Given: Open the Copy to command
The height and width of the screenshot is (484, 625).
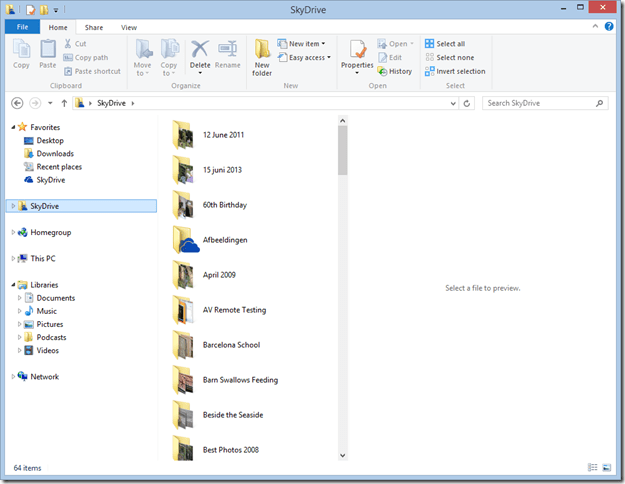Looking at the screenshot, I should click(x=169, y=57).
